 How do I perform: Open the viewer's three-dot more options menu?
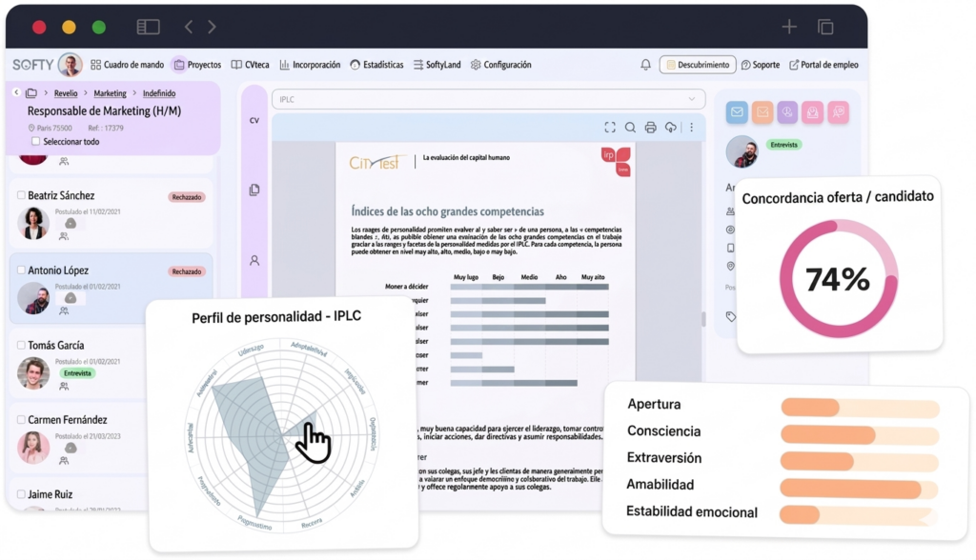[692, 128]
